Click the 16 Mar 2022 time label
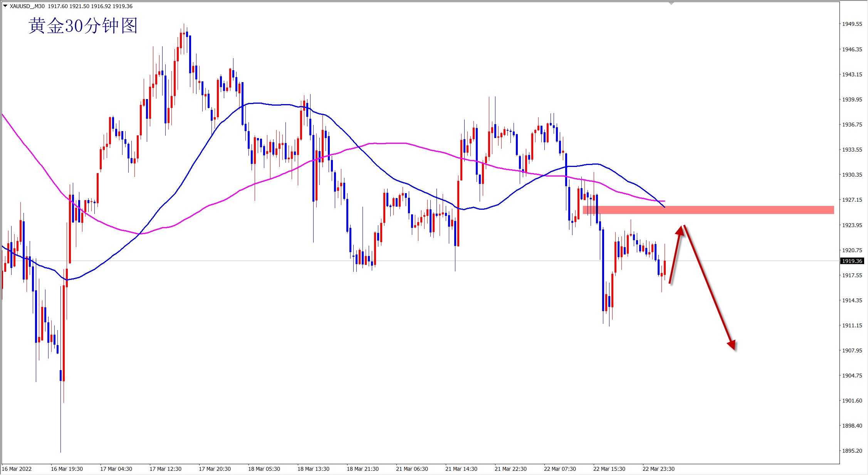Screen dimensions: 868x475 [17, 469]
